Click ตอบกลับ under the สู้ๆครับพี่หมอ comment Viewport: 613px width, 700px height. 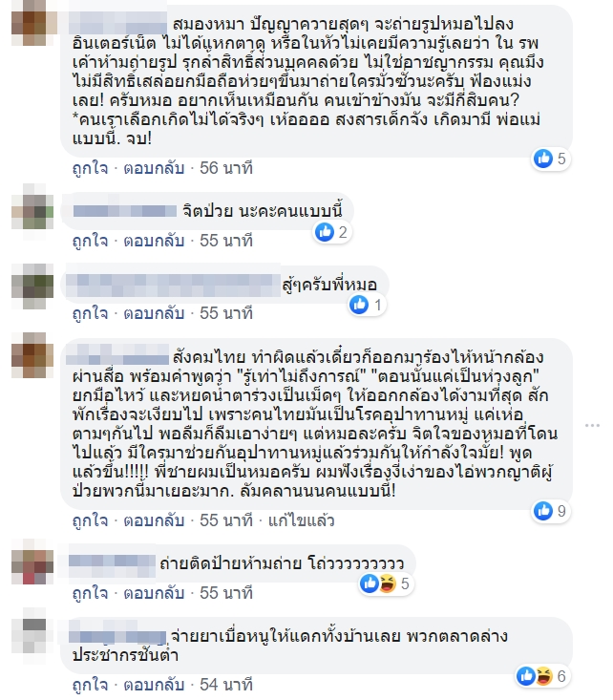pos(154,313)
